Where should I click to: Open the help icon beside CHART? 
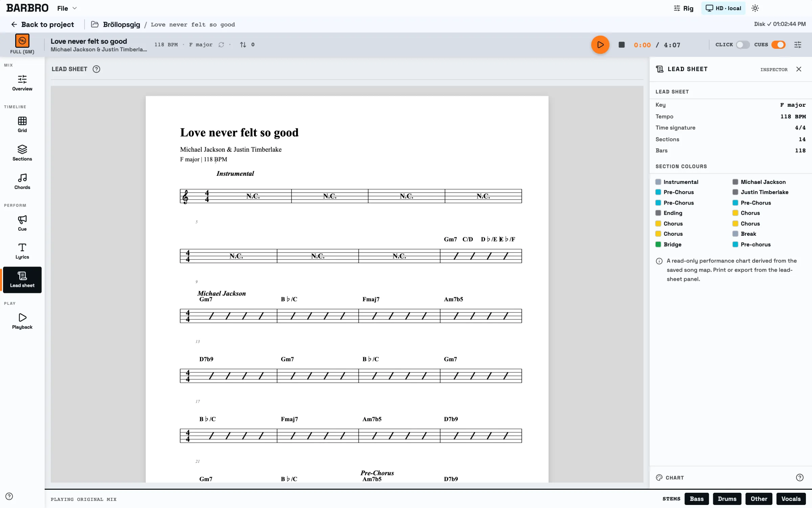tap(799, 478)
